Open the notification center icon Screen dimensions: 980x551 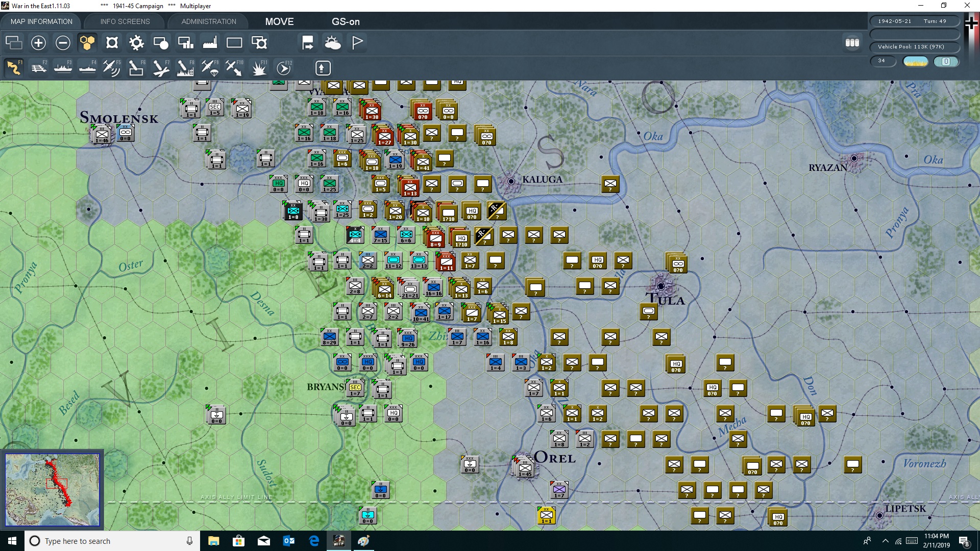click(964, 541)
